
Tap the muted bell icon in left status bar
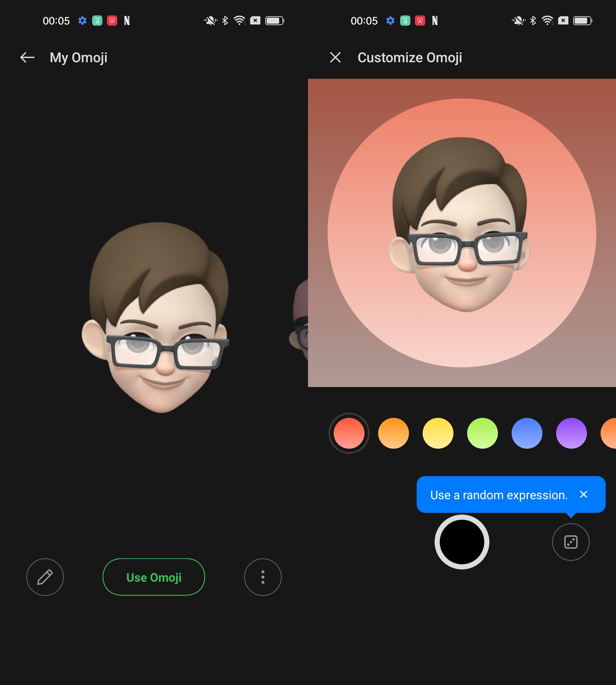tap(210, 21)
